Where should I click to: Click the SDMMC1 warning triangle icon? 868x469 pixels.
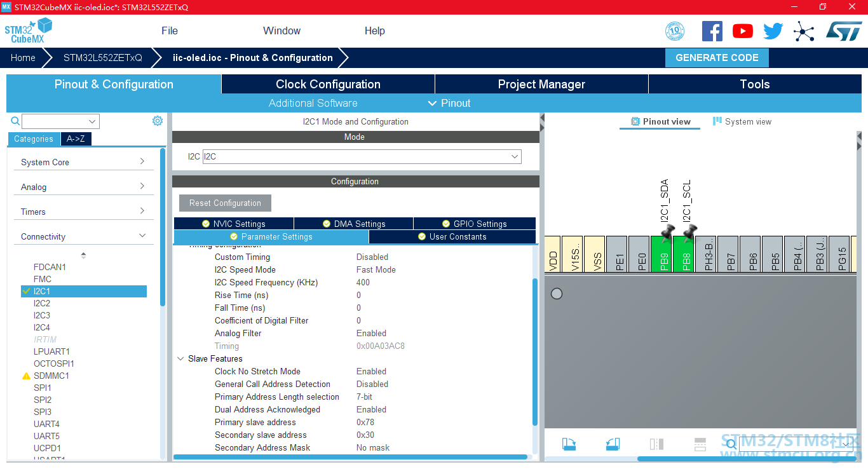[26, 376]
